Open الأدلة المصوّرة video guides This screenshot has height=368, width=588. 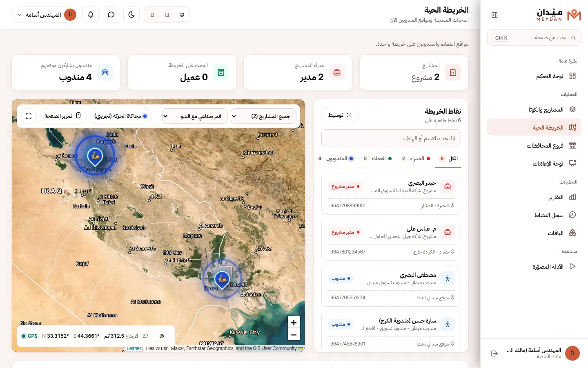pyautogui.click(x=534, y=267)
